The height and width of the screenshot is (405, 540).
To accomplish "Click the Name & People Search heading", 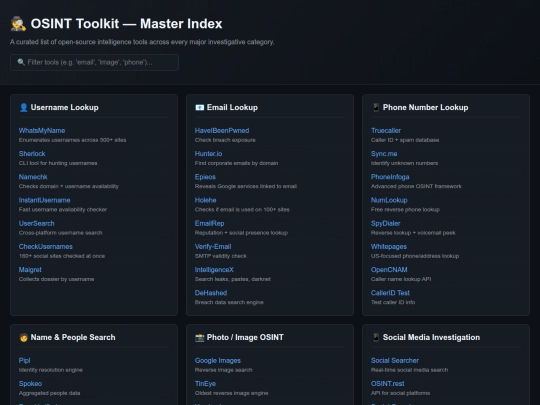I will [x=73, y=338].
